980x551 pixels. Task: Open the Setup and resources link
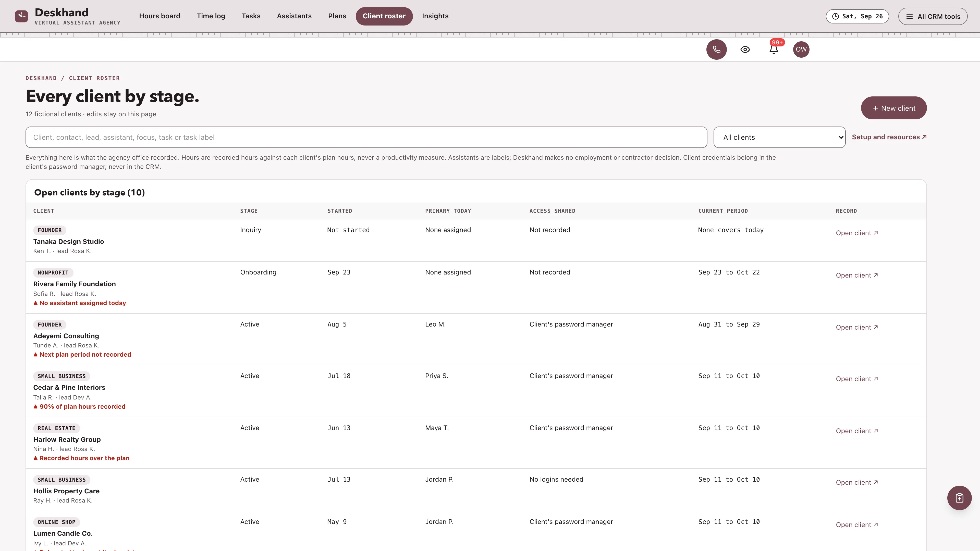click(x=889, y=137)
